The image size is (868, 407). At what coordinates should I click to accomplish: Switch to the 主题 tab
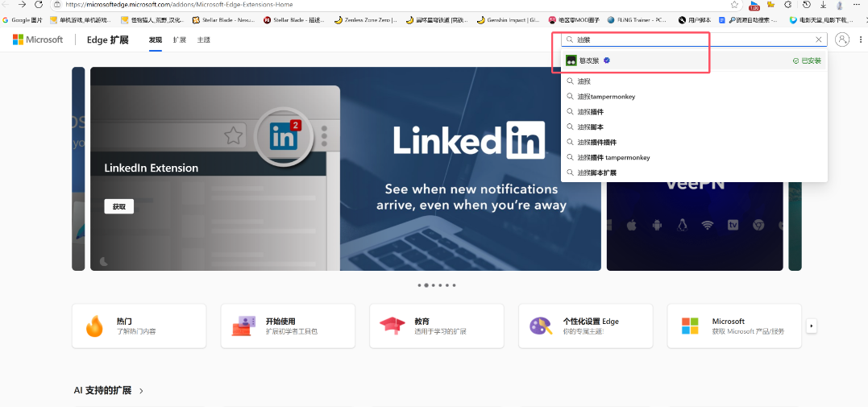203,39
